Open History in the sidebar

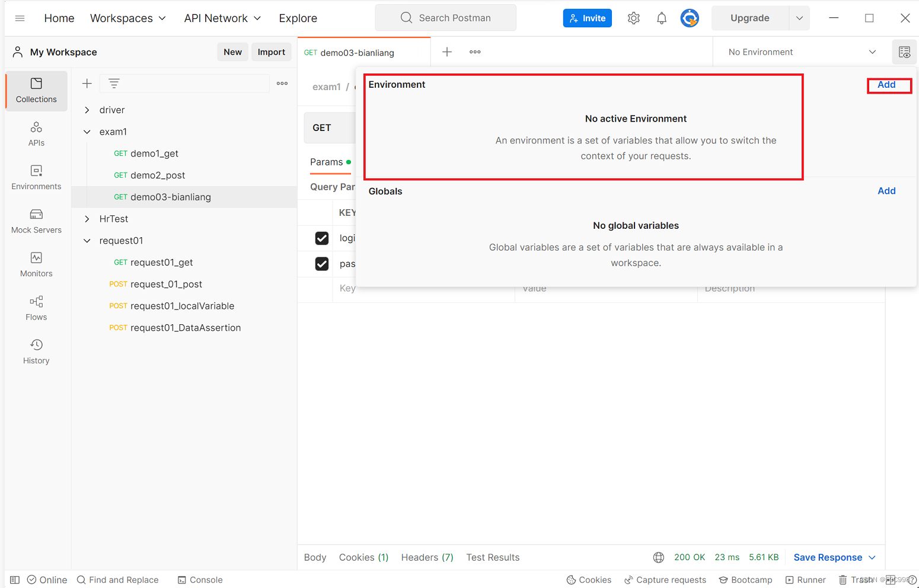pos(36,352)
